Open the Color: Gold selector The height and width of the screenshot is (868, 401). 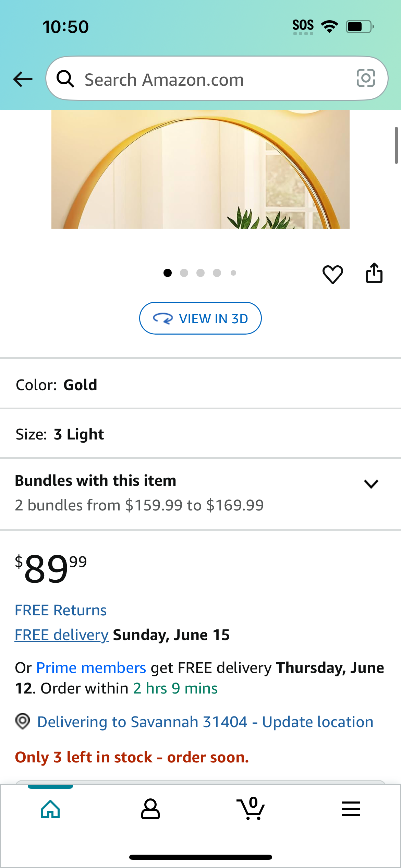200,385
